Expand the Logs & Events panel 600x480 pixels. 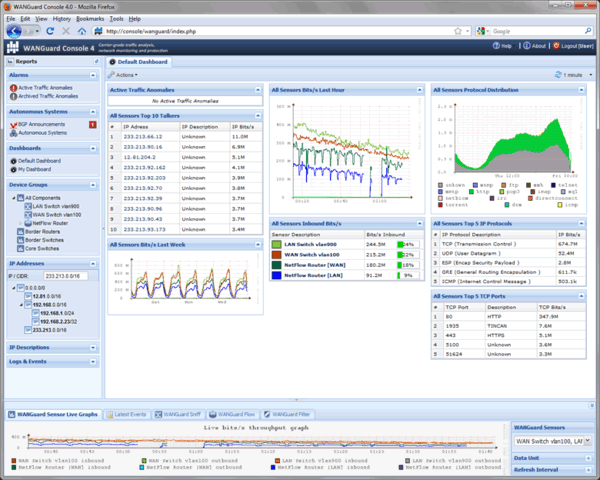pyautogui.click(x=93, y=361)
